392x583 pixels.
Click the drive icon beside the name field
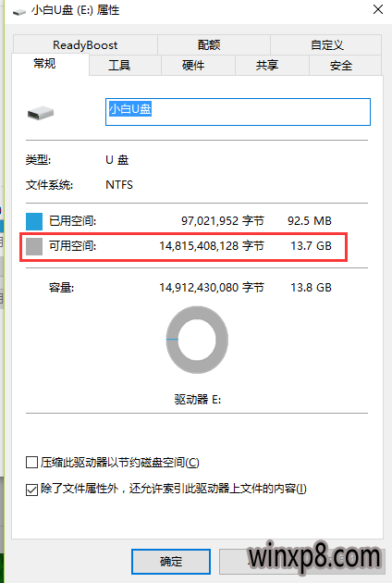[x=41, y=113]
